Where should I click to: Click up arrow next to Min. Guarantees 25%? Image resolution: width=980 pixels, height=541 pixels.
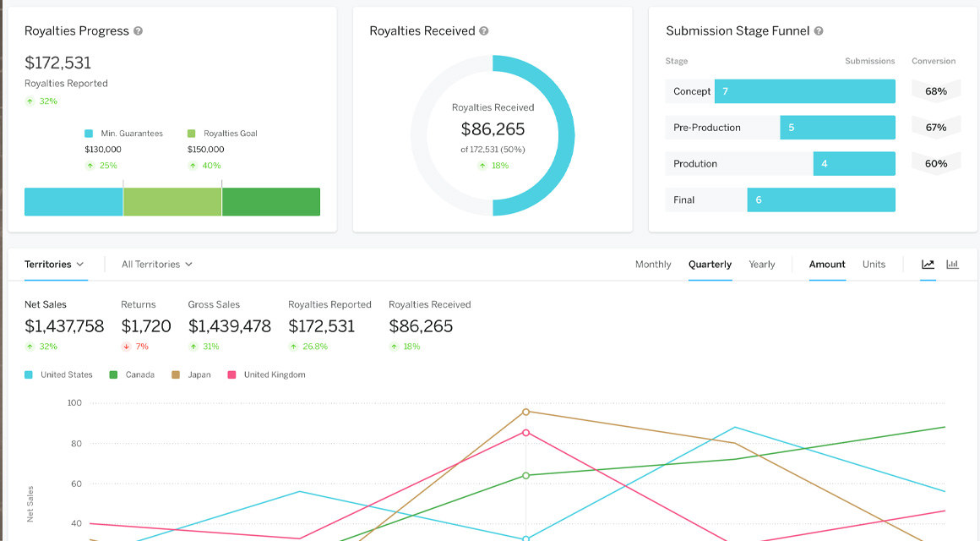tap(90, 166)
